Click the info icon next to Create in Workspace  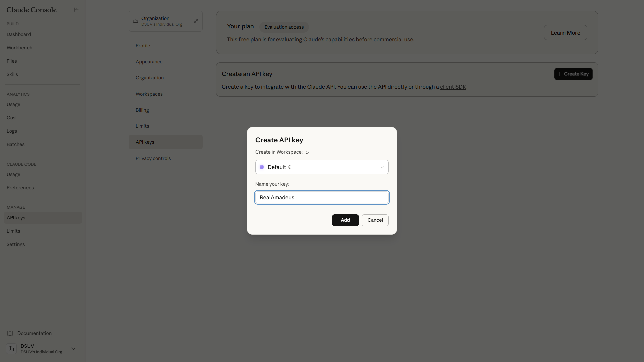point(307,152)
